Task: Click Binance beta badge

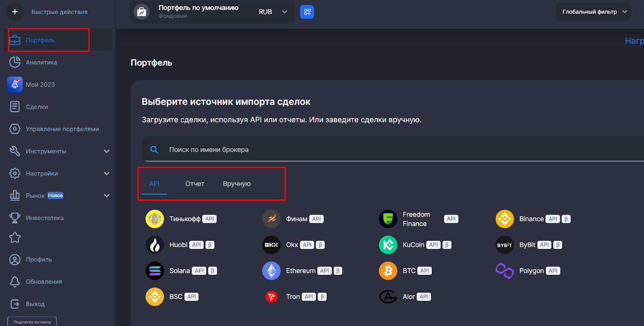Action: [566, 219]
